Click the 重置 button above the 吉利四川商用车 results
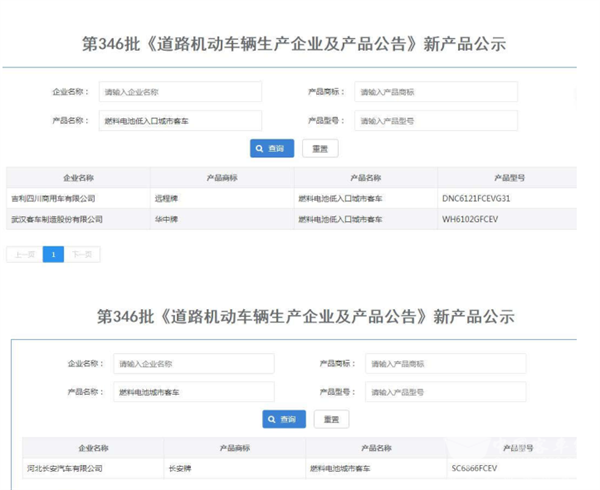600x490 pixels. click(319, 149)
